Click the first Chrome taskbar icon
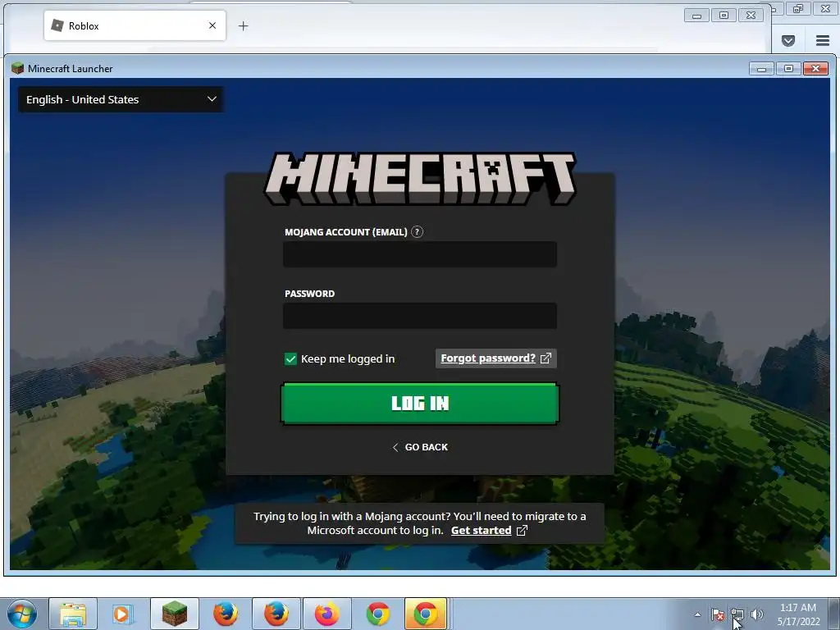Viewport: 840px width, 630px height. [x=378, y=614]
